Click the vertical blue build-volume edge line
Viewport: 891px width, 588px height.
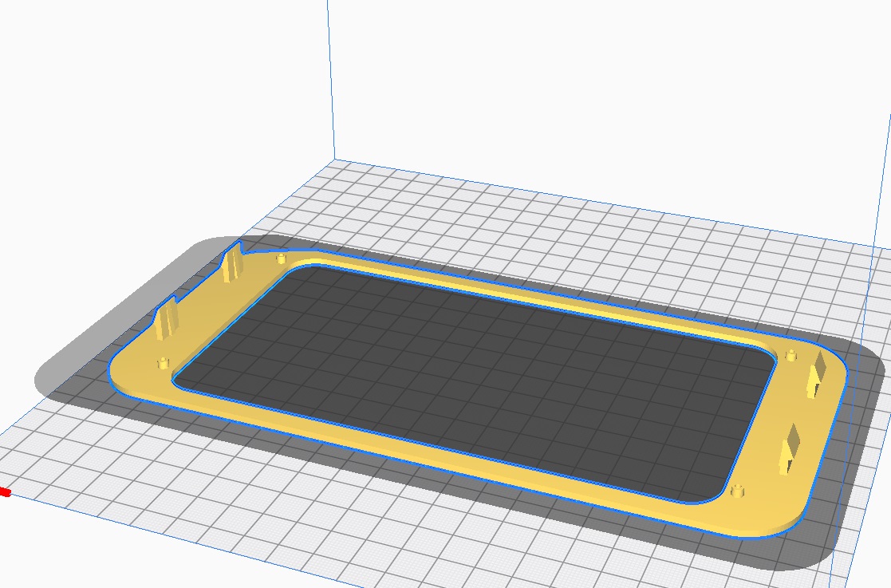(329, 80)
